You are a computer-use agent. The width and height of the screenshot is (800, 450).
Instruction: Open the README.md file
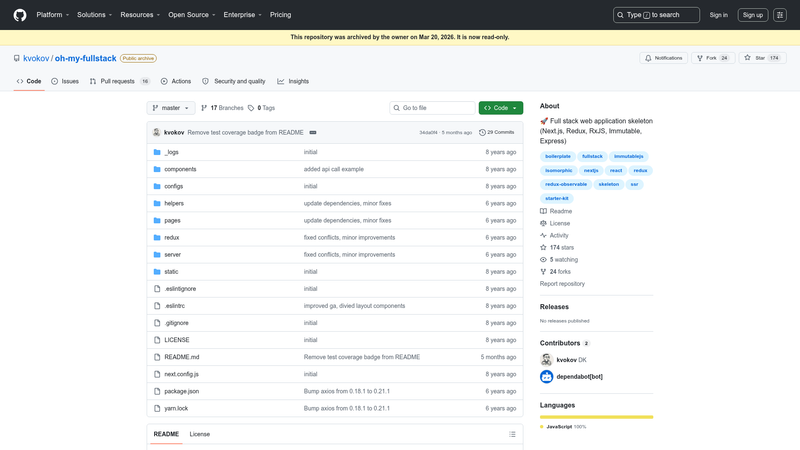[x=182, y=357]
